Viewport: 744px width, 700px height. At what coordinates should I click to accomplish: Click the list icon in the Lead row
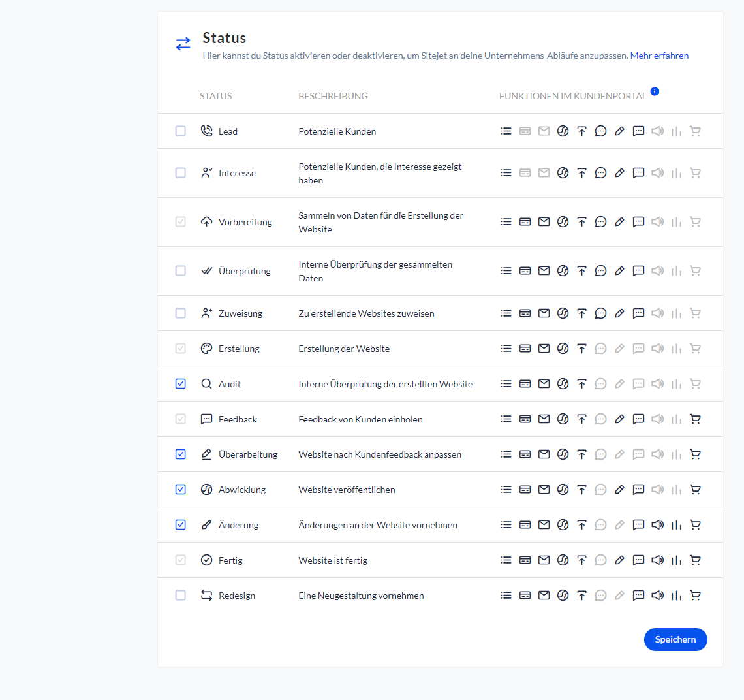[x=506, y=131]
